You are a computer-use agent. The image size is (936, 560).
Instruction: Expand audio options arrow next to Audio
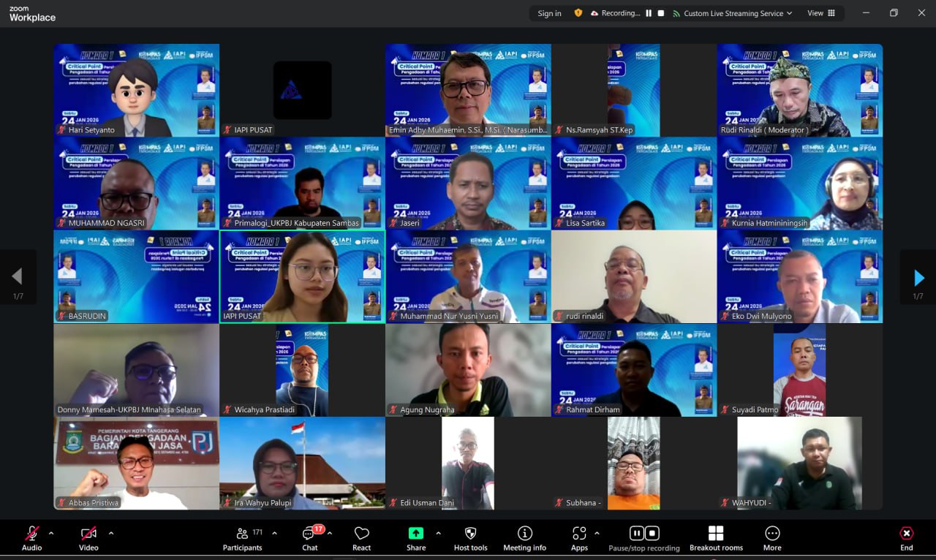click(x=51, y=533)
